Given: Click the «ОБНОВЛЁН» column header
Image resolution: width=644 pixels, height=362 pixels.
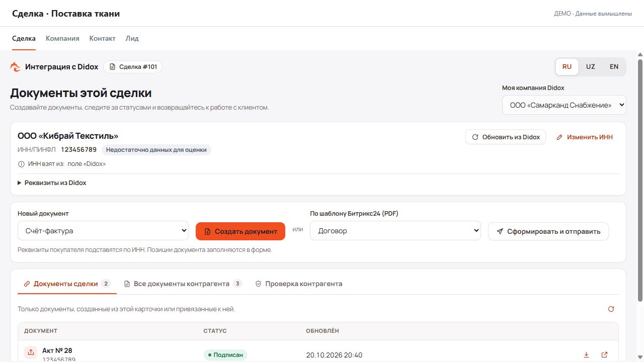Looking at the screenshot, I should 323,331.
